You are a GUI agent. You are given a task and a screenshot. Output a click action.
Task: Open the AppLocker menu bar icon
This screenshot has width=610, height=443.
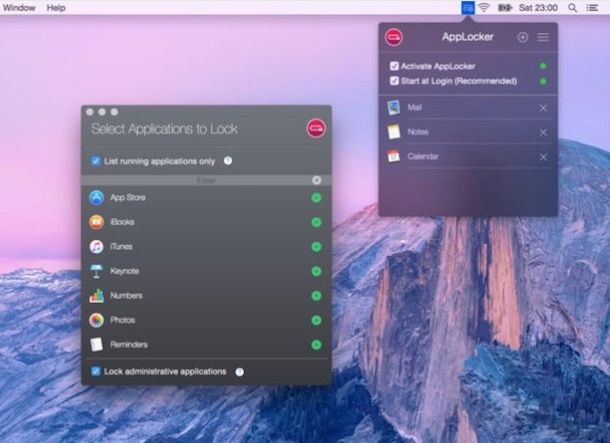pyautogui.click(x=468, y=7)
